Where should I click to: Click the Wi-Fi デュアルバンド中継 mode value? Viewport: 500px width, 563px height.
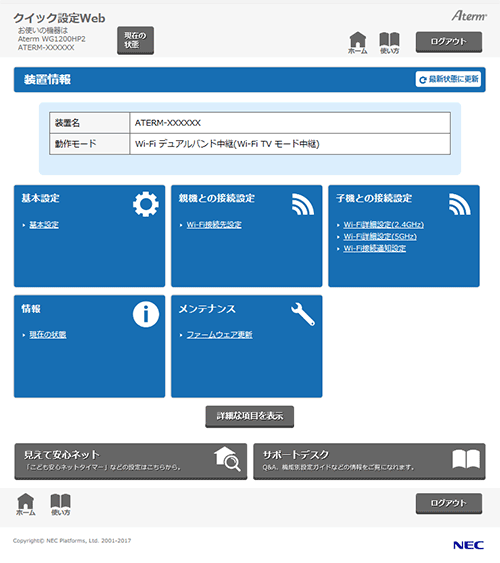click(x=227, y=144)
